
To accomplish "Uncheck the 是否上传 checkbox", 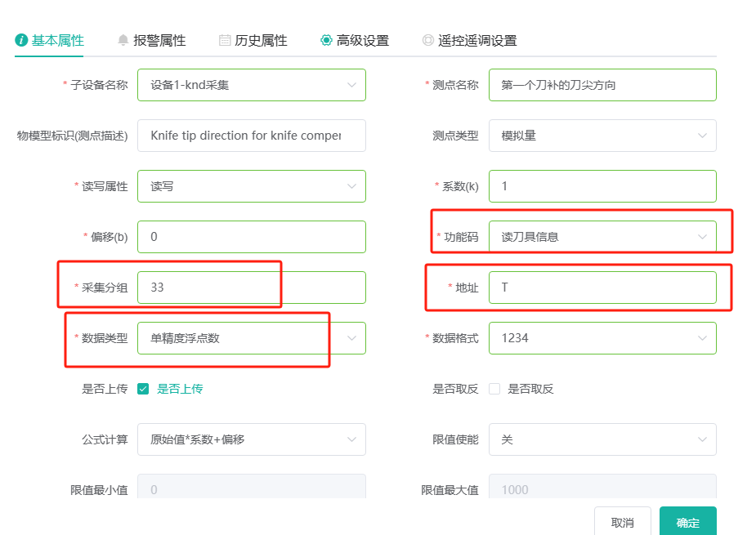I will [143, 389].
